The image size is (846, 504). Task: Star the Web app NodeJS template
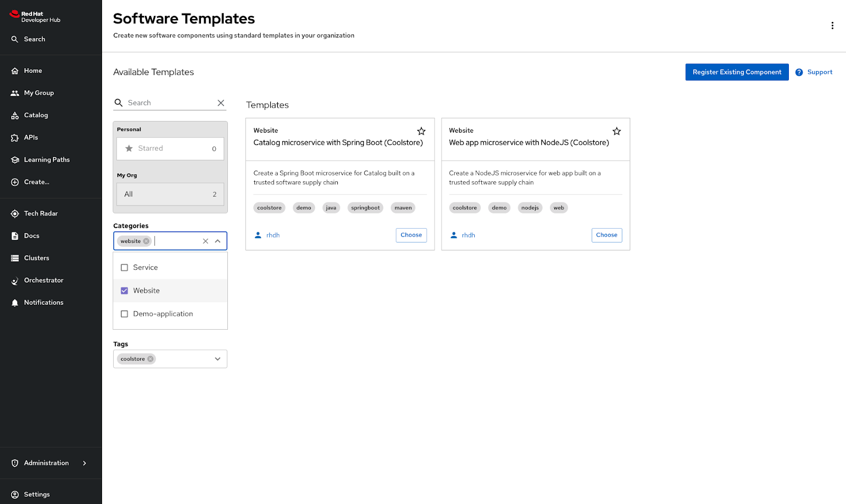point(617,131)
